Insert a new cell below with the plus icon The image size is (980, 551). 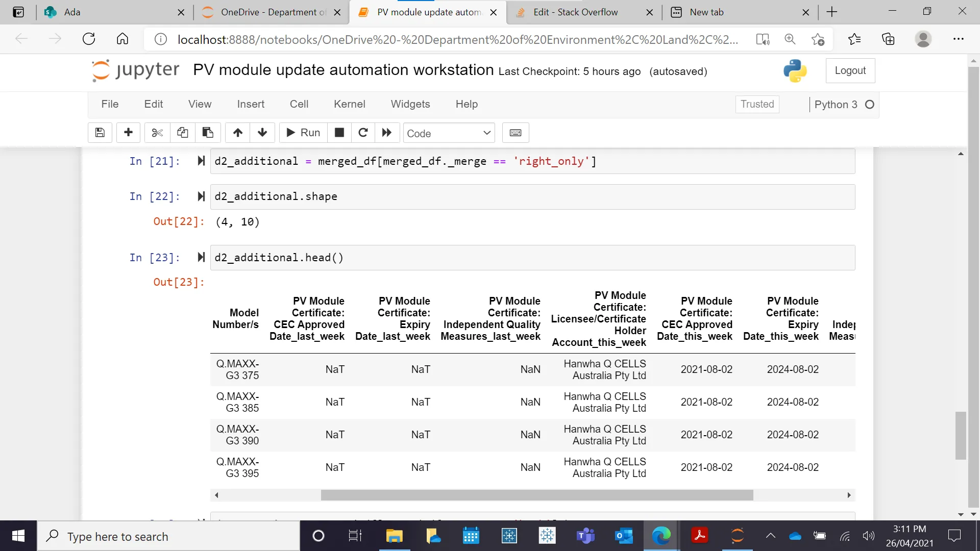tap(128, 133)
